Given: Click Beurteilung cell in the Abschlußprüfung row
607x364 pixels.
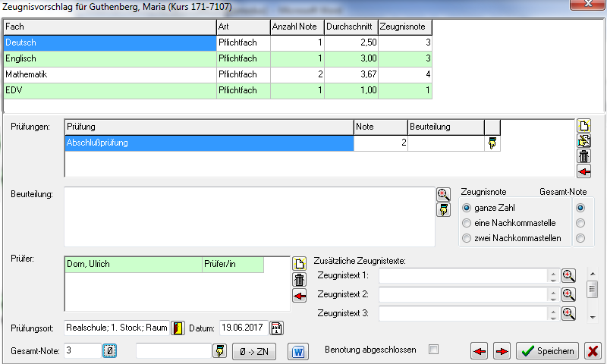Looking at the screenshot, I should 446,143.
